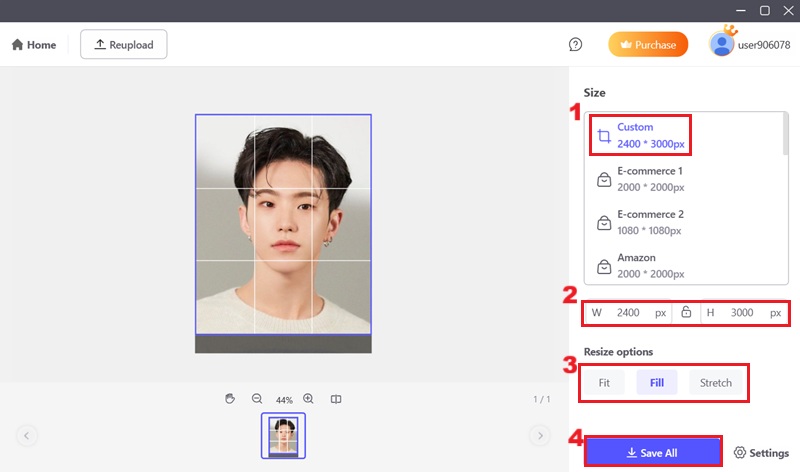This screenshot has height=472, width=800.
Task: Click the next image arrow
Action: pos(540,436)
